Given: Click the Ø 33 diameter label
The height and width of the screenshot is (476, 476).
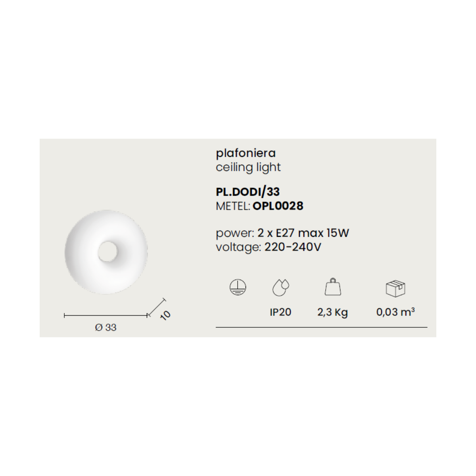Looking at the screenshot, I should 106,328.
